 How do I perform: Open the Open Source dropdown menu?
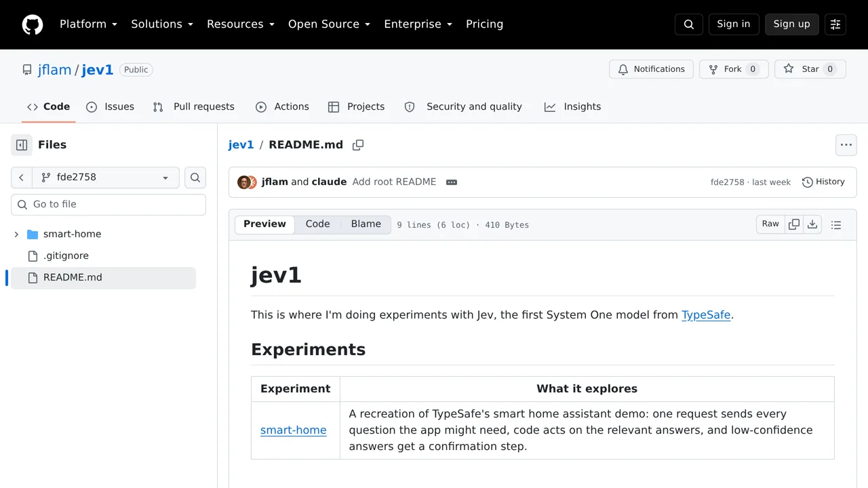[x=330, y=24]
